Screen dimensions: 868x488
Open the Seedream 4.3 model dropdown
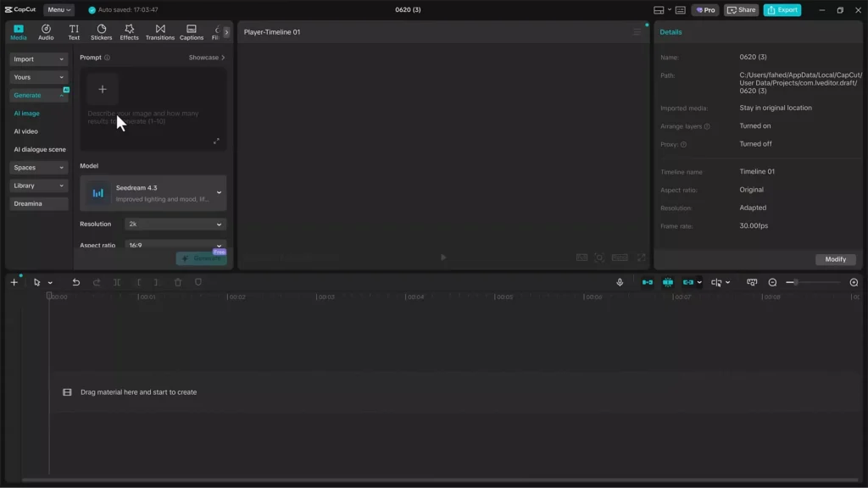(x=153, y=193)
